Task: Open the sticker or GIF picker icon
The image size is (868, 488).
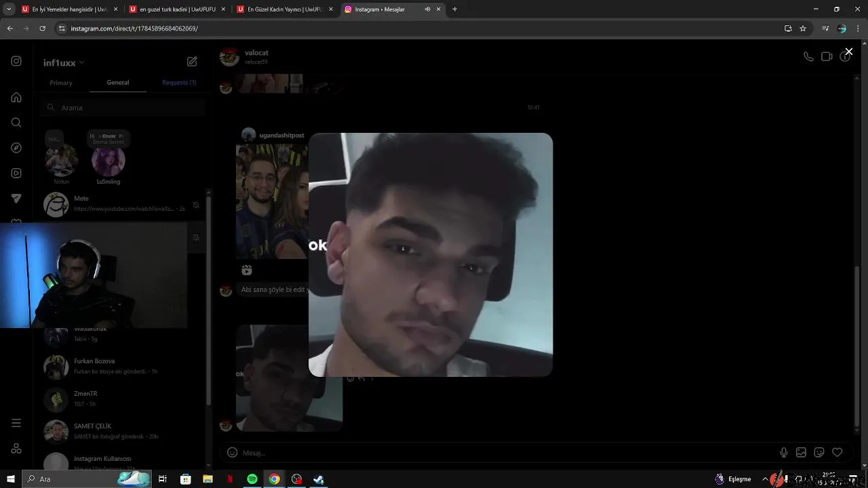Action: tap(819, 453)
